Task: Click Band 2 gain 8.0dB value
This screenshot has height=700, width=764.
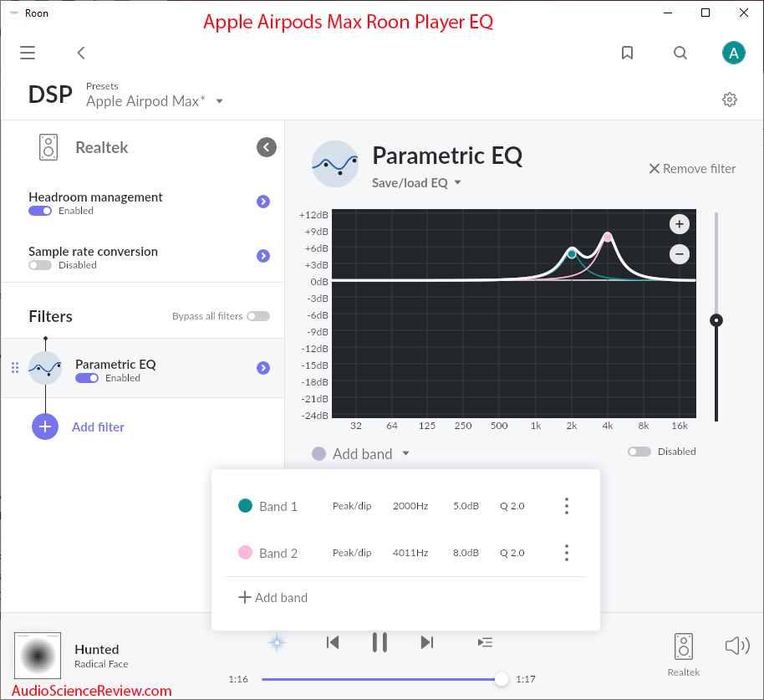Action: point(466,553)
